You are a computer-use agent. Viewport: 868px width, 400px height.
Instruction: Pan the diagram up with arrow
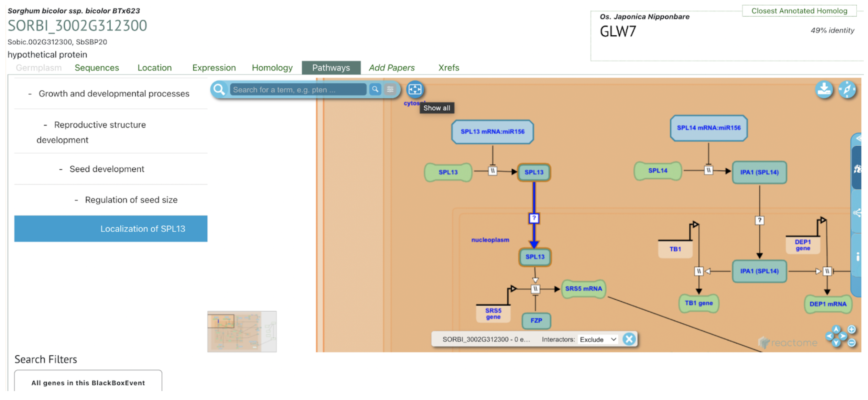[836, 329]
